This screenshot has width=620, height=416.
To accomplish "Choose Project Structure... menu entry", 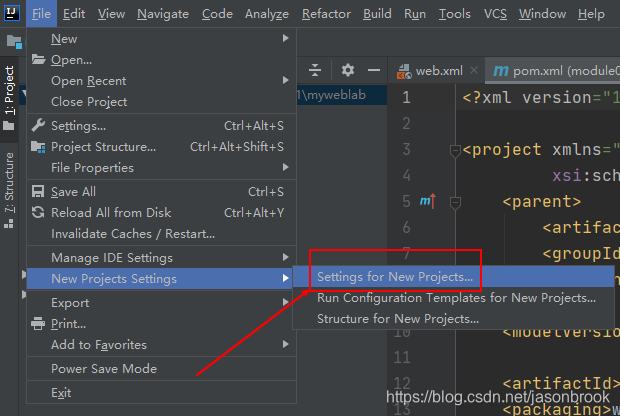I will [162, 147].
